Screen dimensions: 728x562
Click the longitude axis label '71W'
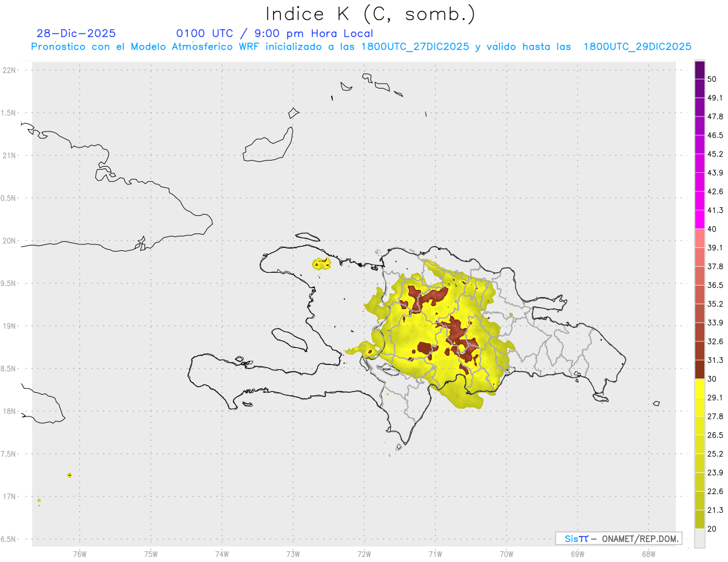pos(435,554)
